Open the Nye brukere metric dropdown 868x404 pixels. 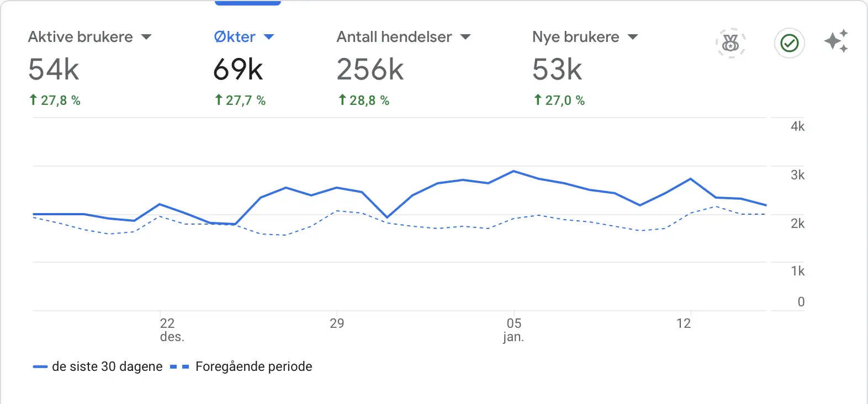[633, 37]
